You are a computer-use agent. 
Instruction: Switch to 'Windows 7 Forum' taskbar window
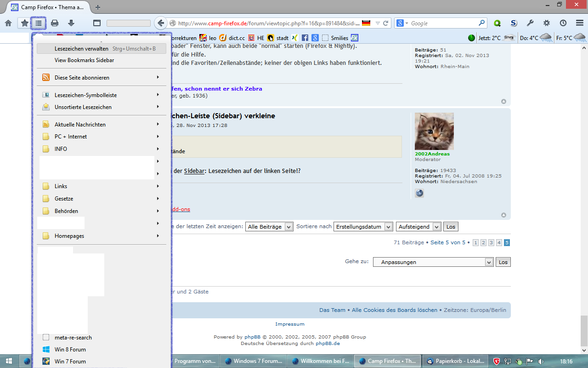(253, 361)
